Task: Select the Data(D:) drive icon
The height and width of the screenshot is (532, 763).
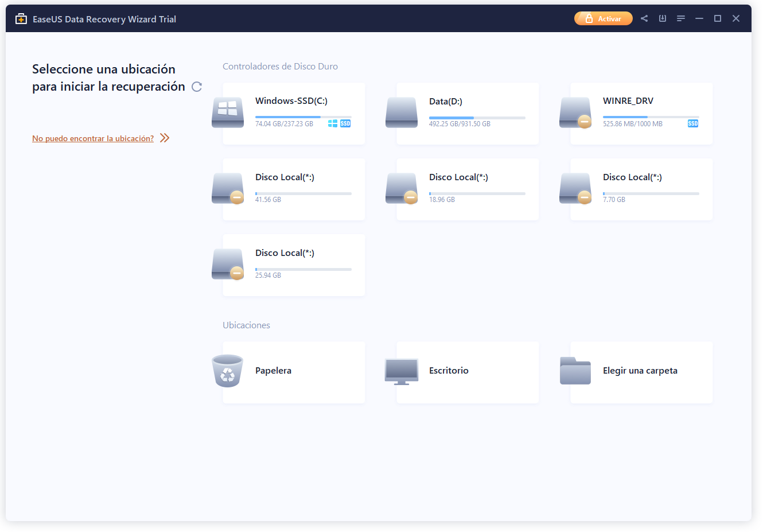Action: tap(402, 112)
